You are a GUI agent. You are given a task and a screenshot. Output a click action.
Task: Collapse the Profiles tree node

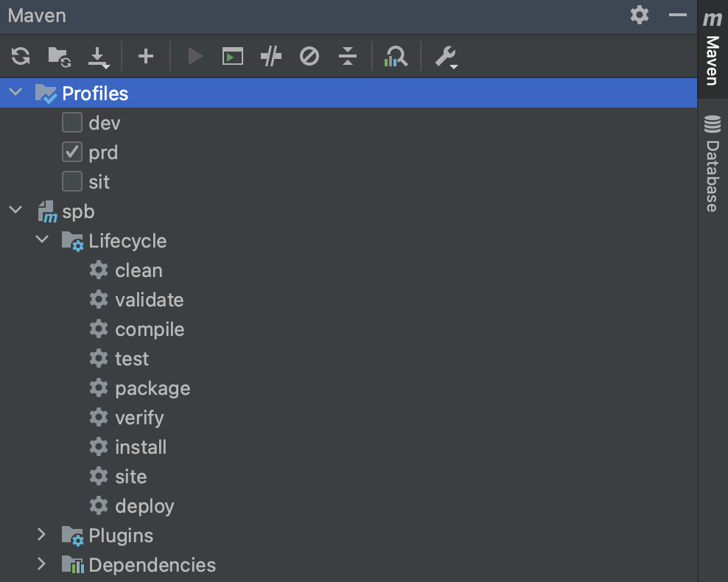pyautogui.click(x=15, y=93)
